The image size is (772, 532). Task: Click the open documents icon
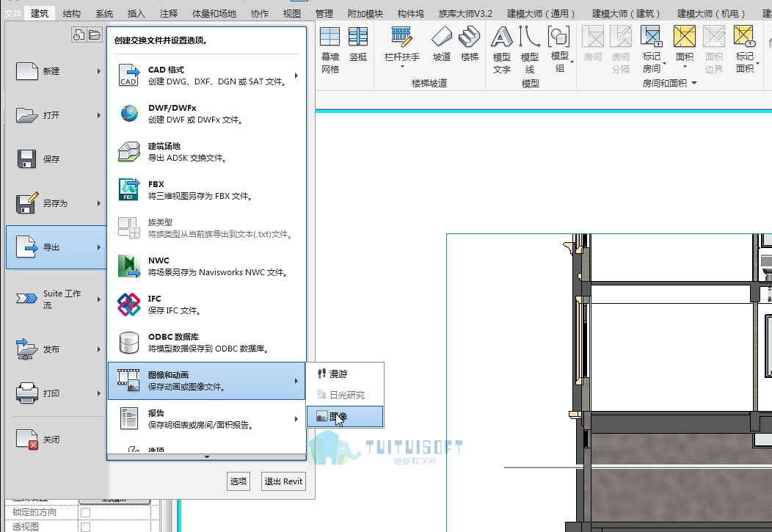(95, 35)
